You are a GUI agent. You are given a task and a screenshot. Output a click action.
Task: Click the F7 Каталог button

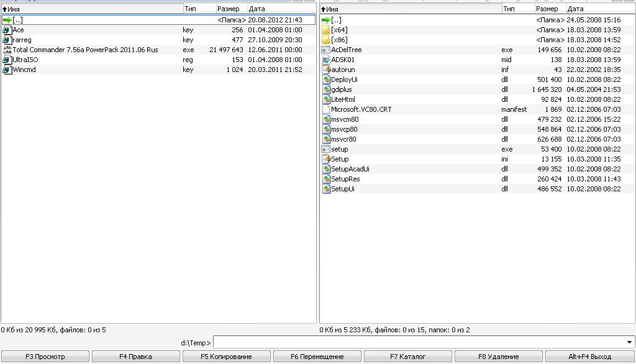tap(407, 357)
